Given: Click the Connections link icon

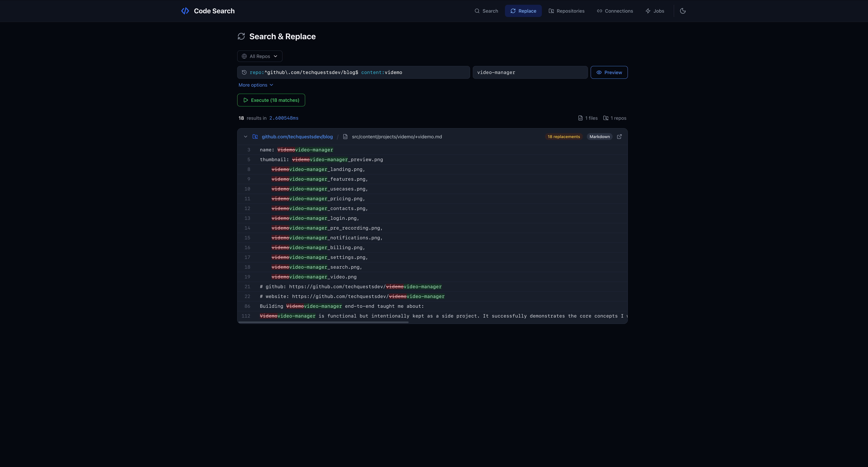Looking at the screenshot, I should click(x=600, y=11).
